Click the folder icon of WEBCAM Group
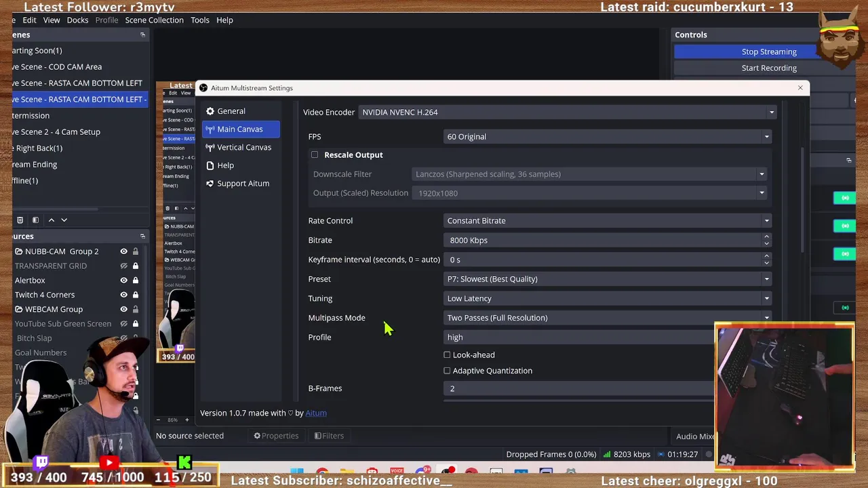Screen dimensions: 868x488 [18, 309]
